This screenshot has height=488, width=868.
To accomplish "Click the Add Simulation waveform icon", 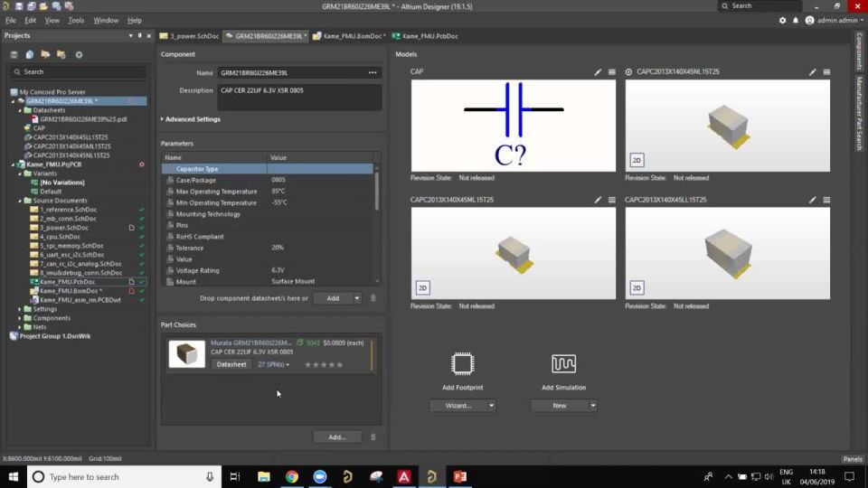I will [x=563, y=363].
